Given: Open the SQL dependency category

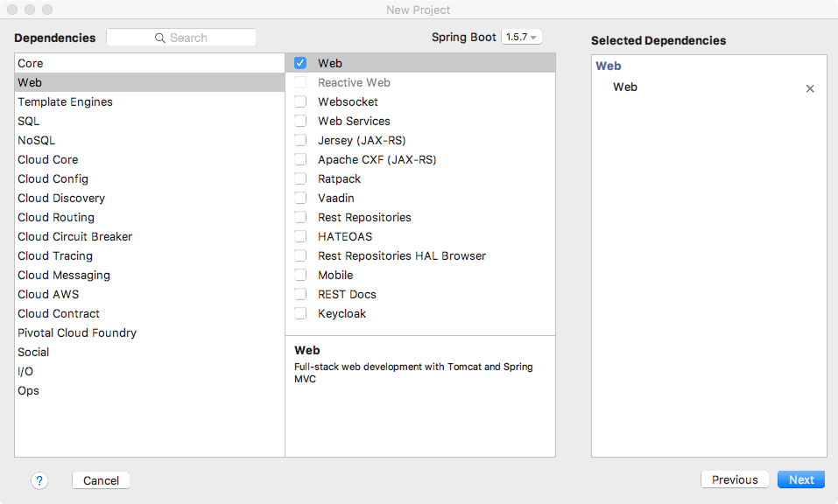Looking at the screenshot, I should point(29,121).
